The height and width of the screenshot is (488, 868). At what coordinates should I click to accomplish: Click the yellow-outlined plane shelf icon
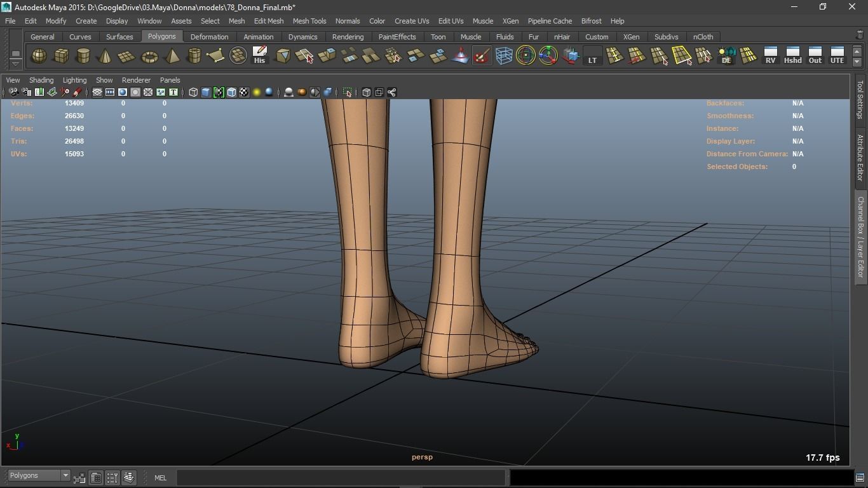pyautogui.click(x=681, y=56)
